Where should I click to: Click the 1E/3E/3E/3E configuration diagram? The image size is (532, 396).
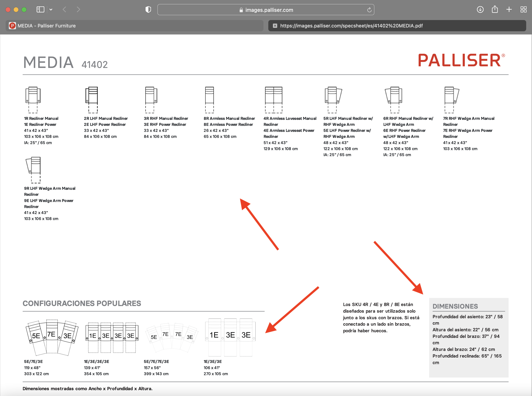click(x=112, y=337)
